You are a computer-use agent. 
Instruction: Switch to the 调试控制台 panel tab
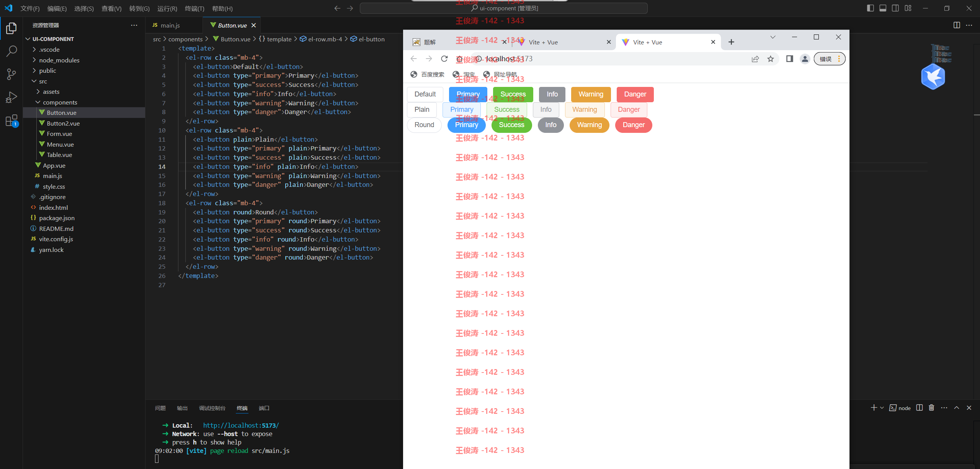point(212,408)
